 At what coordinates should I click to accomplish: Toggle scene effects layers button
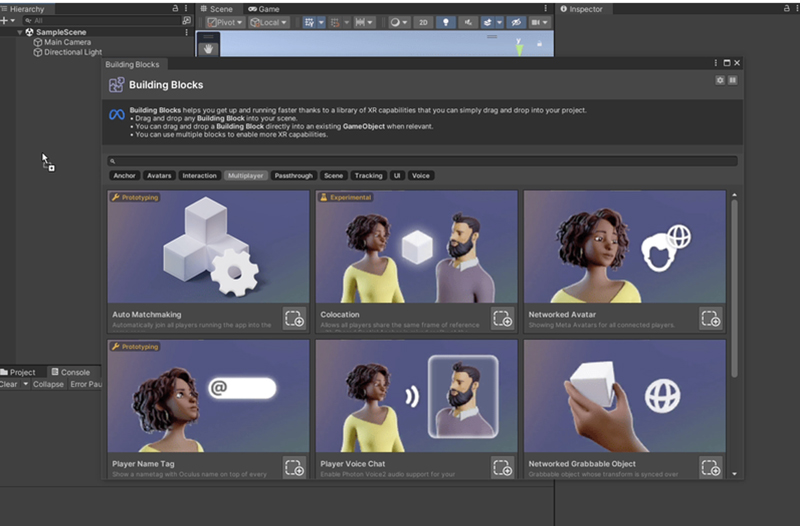click(488, 22)
